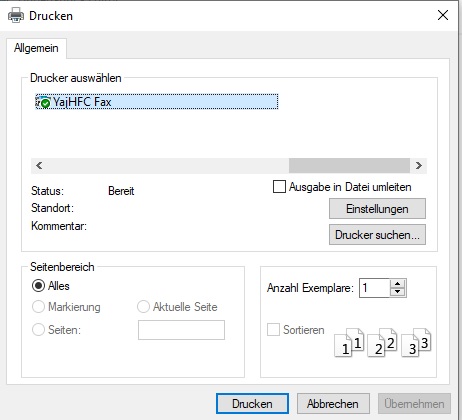This screenshot has height=420, width=462.
Task: Click the 1-1 collated pages icon
Action: tap(349, 343)
